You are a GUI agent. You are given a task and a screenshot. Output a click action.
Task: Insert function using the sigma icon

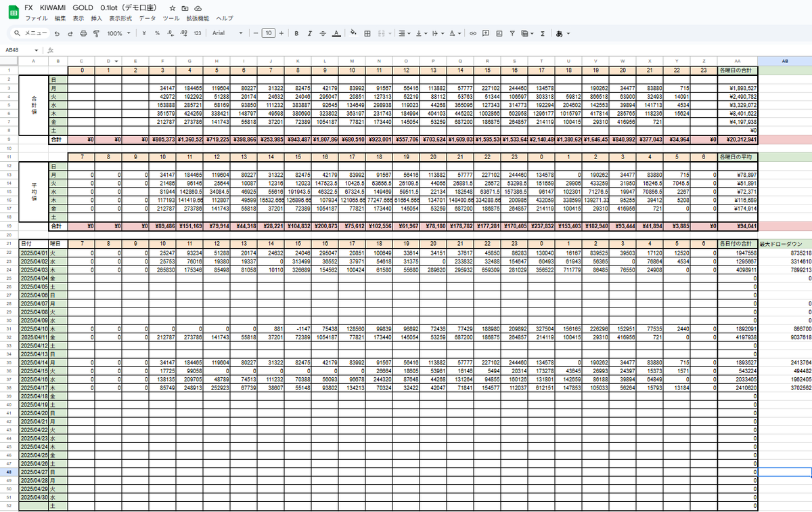543,33
